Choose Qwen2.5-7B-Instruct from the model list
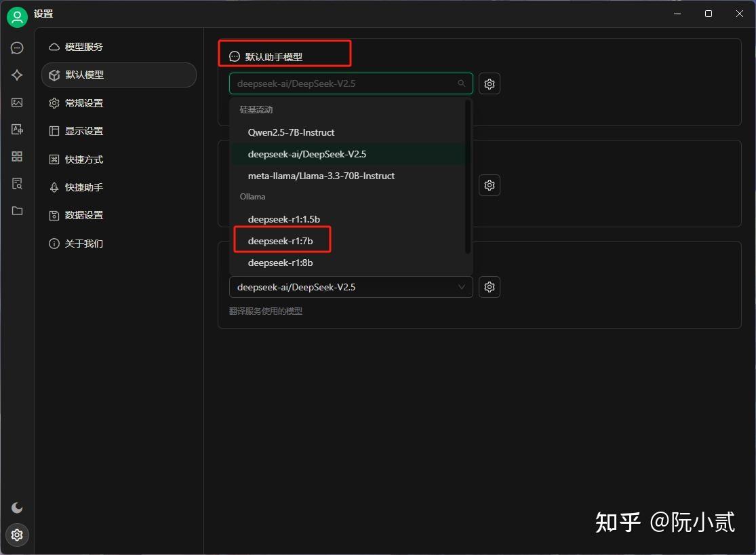This screenshot has width=756, height=555. [x=348, y=132]
